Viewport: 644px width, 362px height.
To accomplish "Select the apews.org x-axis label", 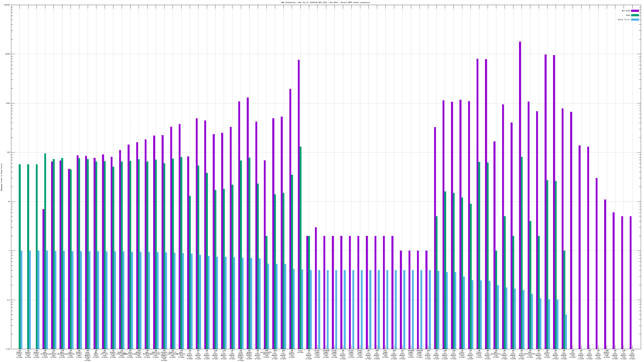I will 573,354.
